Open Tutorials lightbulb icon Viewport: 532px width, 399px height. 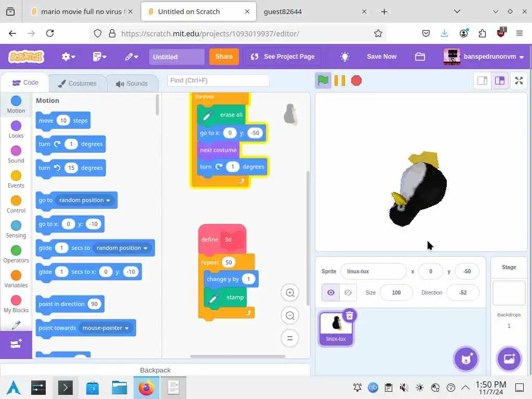pyautogui.click(x=345, y=57)
